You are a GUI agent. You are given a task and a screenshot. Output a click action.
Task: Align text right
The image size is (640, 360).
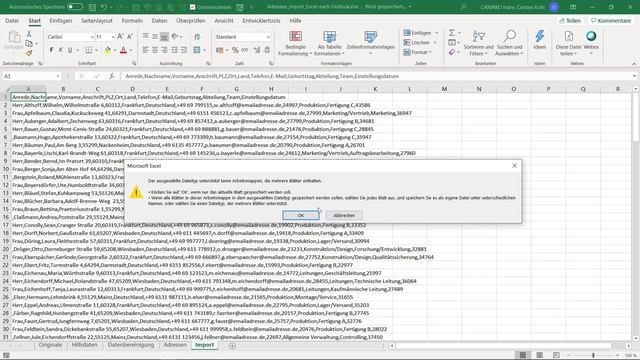point(164,50)
